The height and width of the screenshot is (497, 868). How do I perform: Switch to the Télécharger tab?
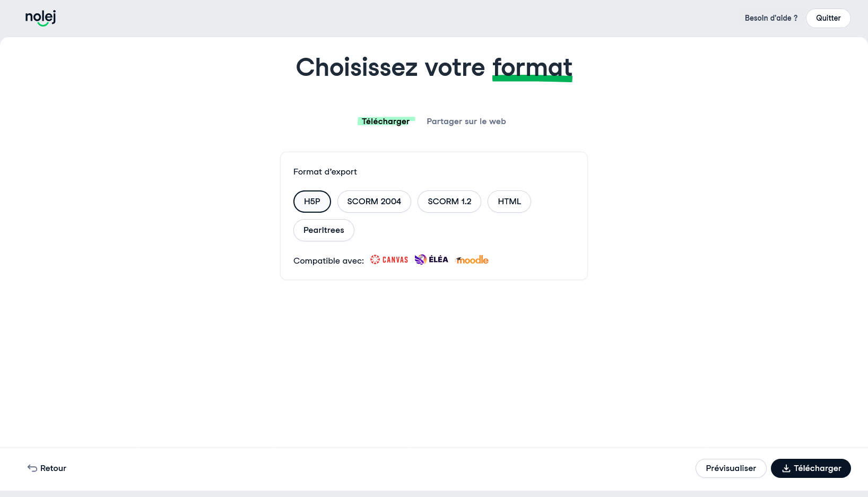386,121
